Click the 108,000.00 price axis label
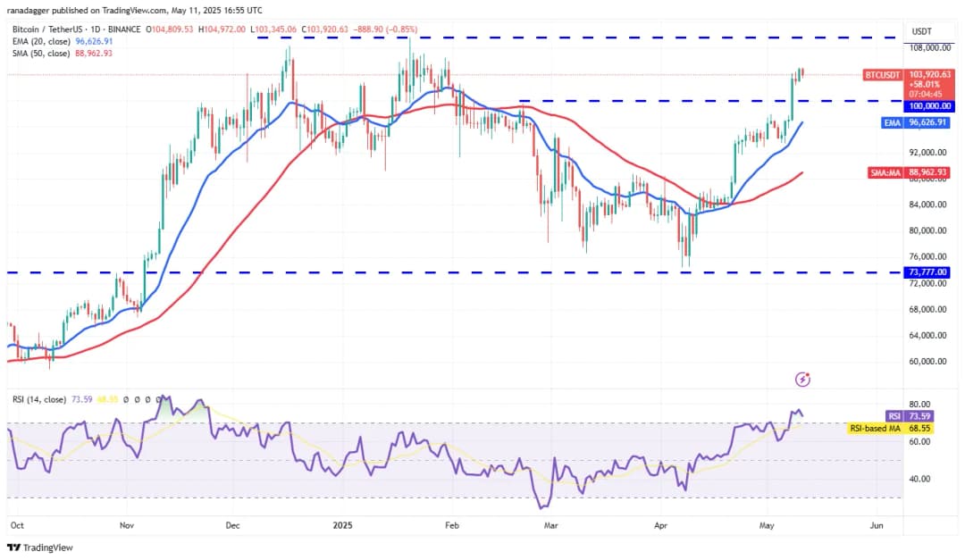This screenshot has height=560, width=965. [930, 48]
